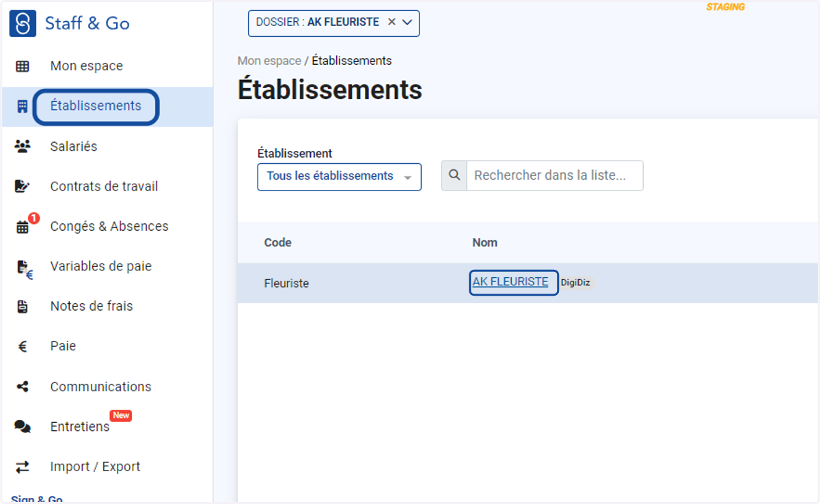Click the search magnifier icon

click(454, 176)
